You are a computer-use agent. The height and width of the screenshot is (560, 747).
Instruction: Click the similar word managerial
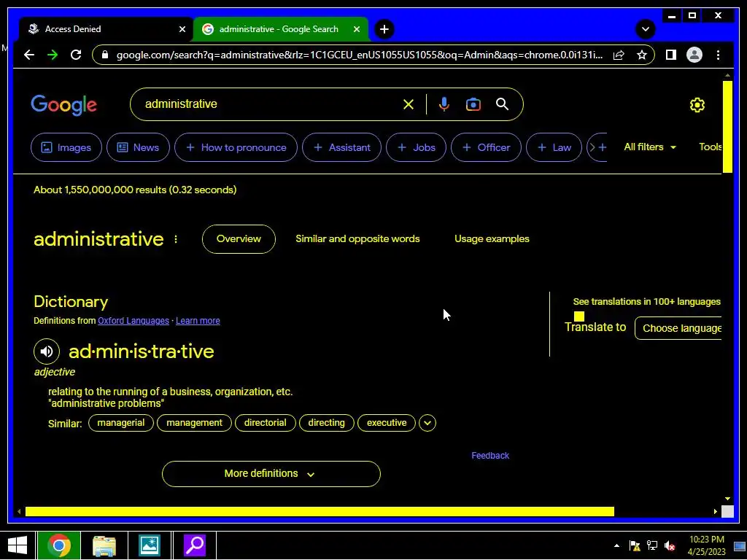pos(121,423)
